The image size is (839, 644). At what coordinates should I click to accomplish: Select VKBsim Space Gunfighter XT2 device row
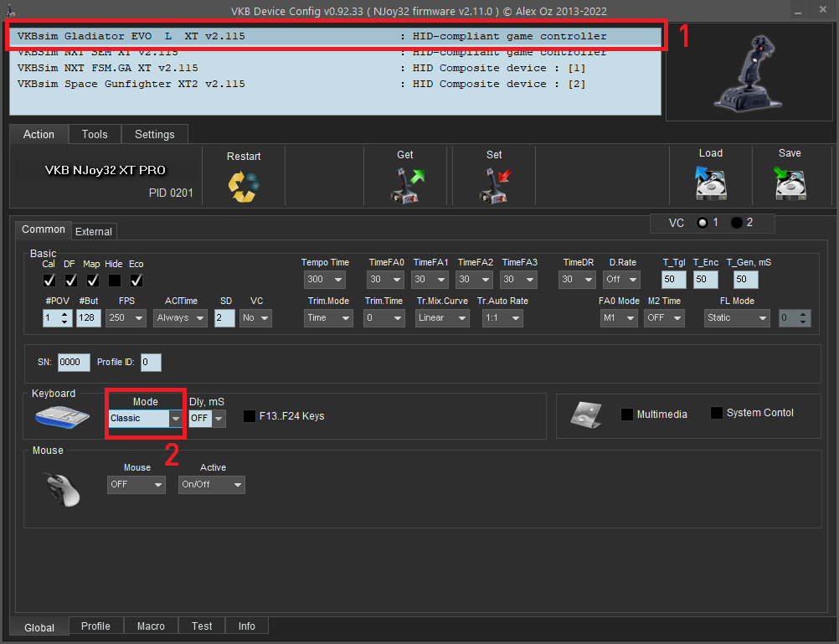(x=336, y=84)
